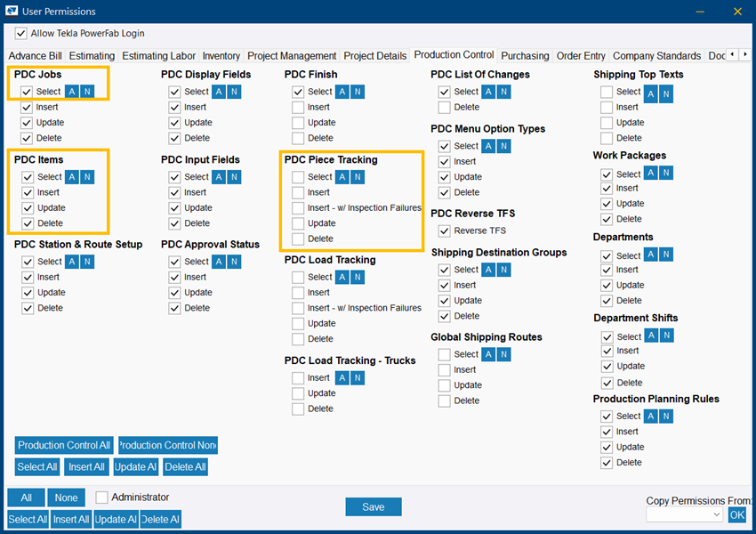Click the 'A' button next to PDC Jobs Select
756x534 pixels.
tap(72, 92)
